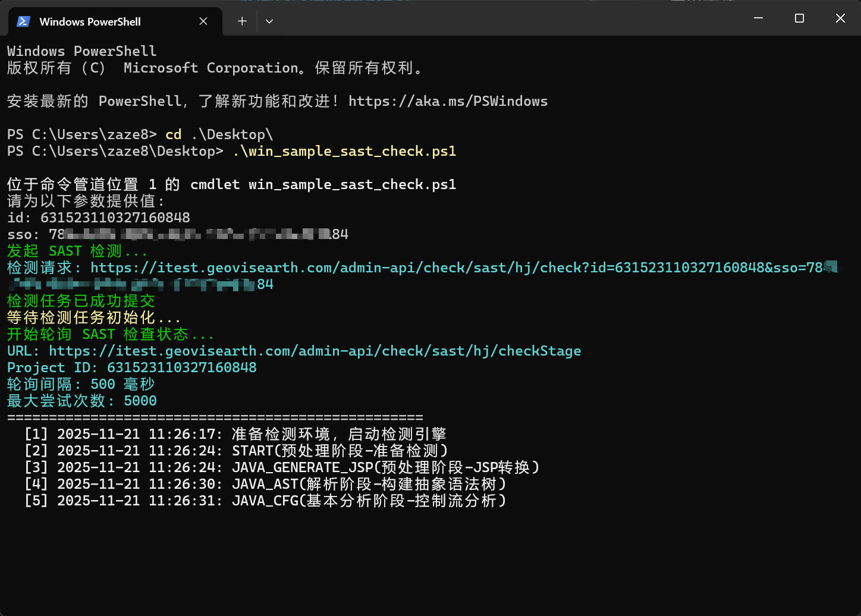The height and width of the screenshot is (616, 861).
Task: Minimize the terminal window
Action: [x=758, y=18]
